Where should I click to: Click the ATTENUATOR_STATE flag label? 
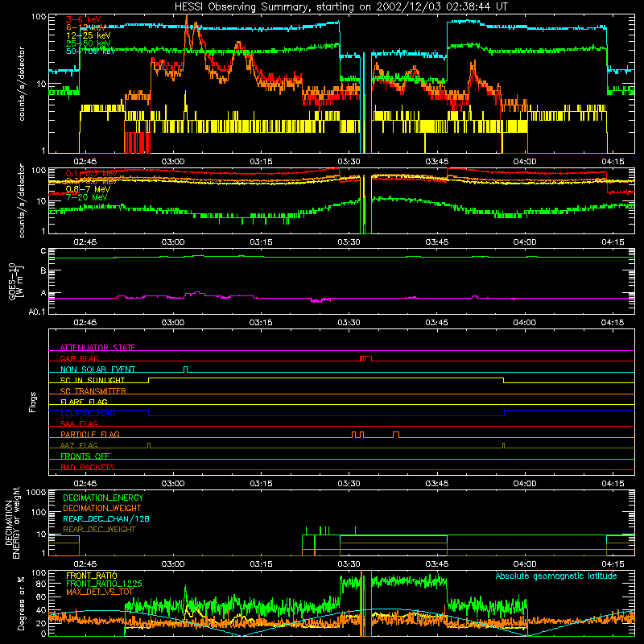97,348
